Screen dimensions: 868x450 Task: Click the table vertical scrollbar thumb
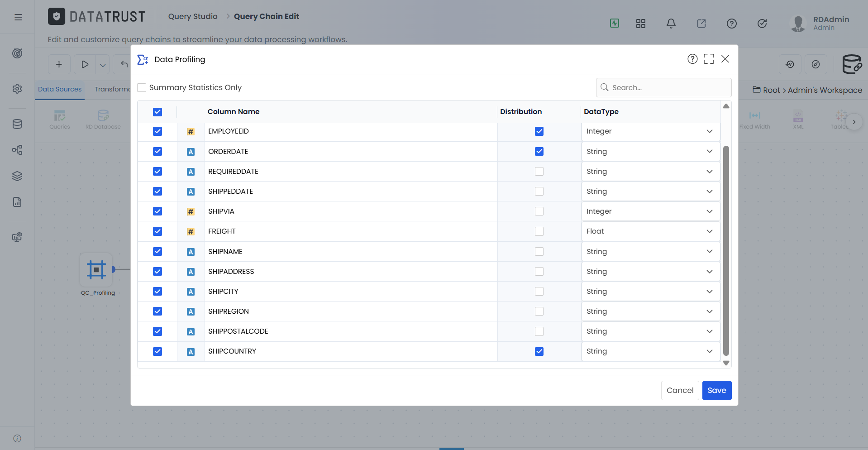(x=726, y=250)
